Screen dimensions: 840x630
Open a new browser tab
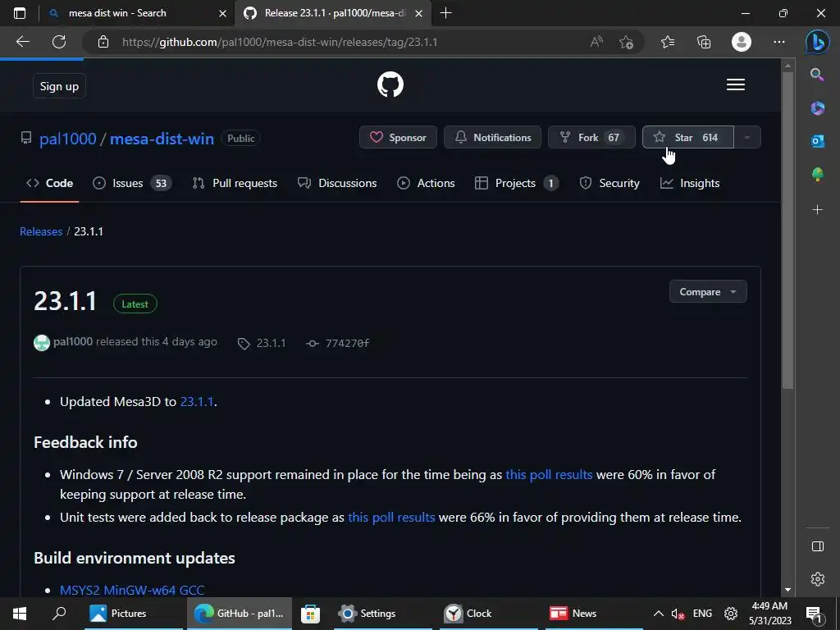(445, 13)
